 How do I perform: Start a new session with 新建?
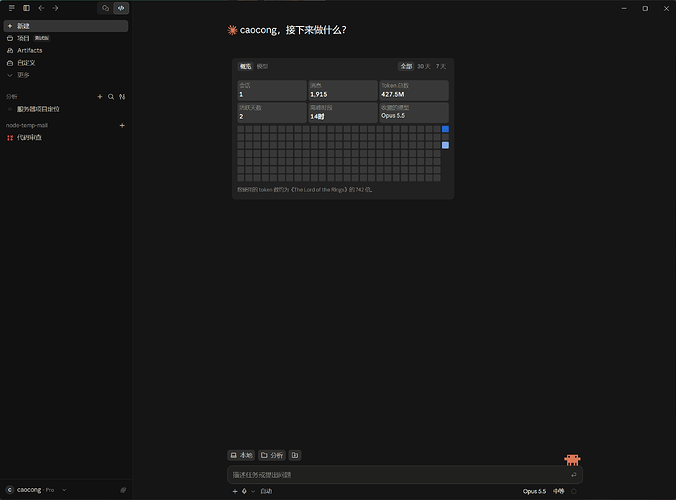pyautogui.click(x=66, y=26)
